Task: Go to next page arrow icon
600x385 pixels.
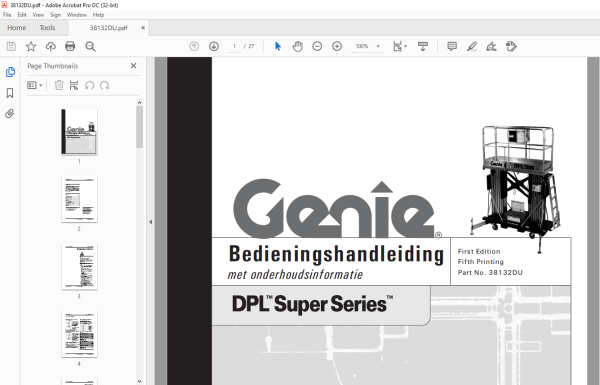Action: coord(214,46)
